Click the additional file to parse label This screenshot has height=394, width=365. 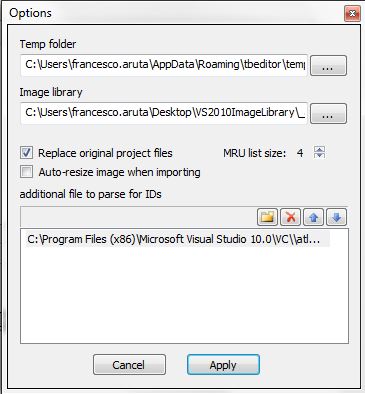pos(90,194)
